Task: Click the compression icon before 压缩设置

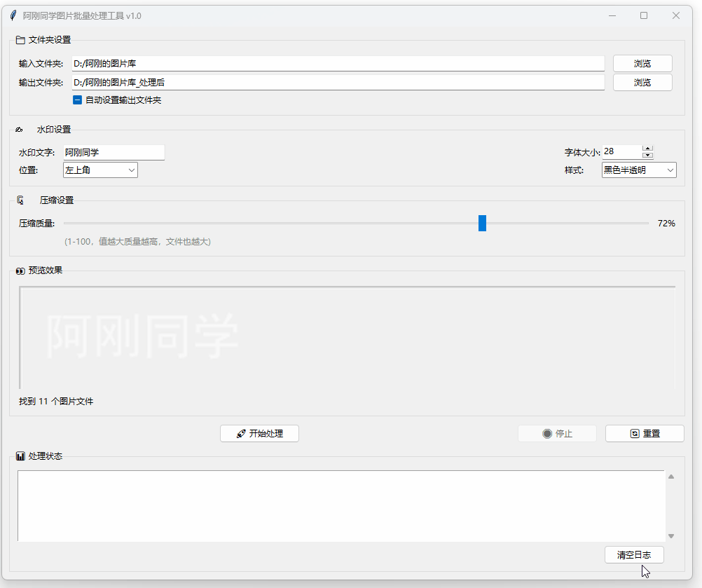Action: 19,200
